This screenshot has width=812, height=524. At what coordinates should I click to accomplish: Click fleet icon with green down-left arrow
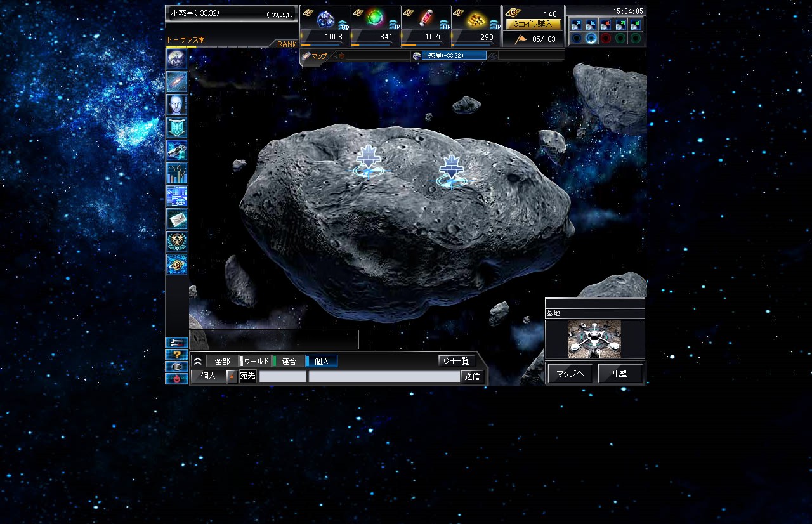[x=635, y=25]
